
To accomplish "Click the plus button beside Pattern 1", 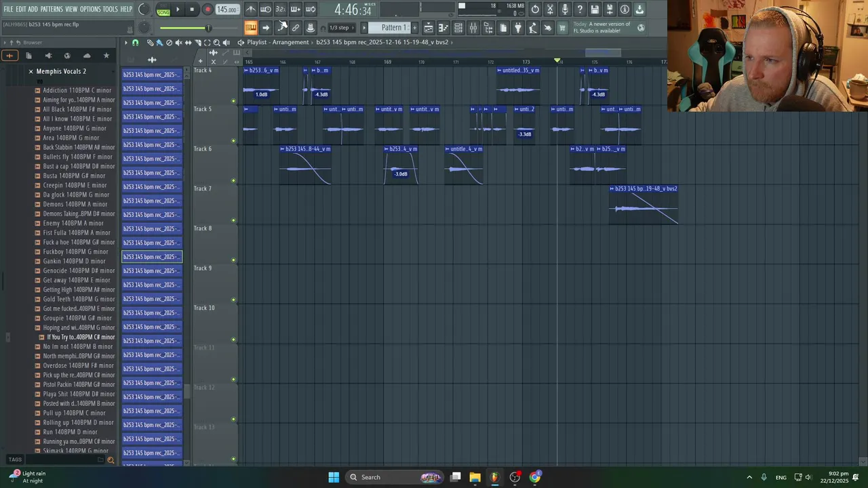I will click(415, 28).
